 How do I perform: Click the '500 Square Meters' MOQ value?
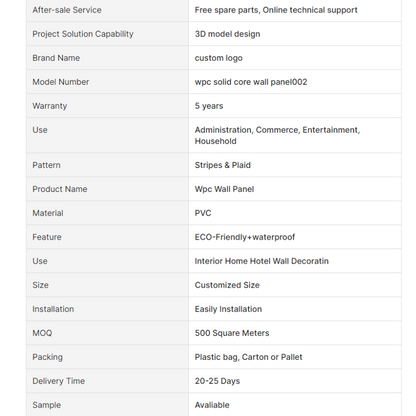(232, 333)
